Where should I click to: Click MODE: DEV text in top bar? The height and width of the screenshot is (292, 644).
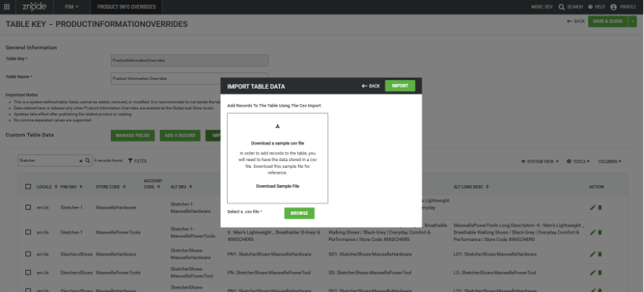541,7
